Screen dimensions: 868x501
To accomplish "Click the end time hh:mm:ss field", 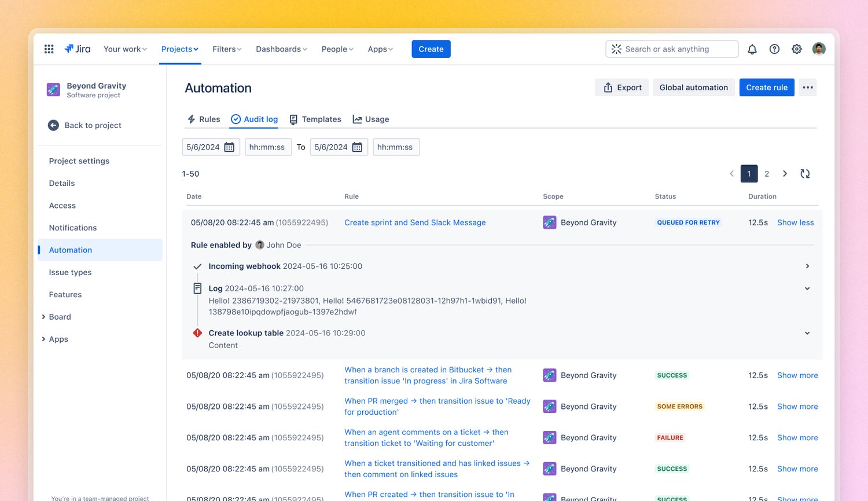I will [396, 147].
